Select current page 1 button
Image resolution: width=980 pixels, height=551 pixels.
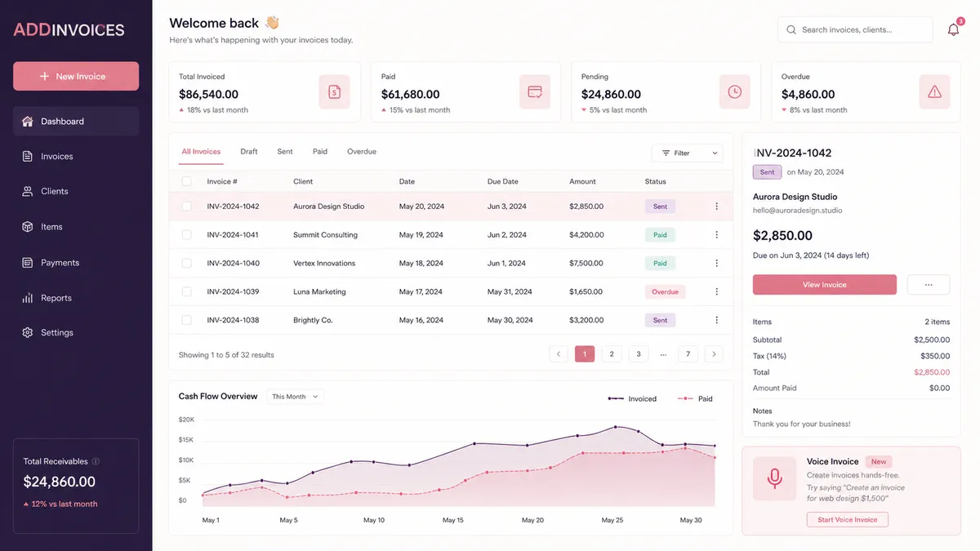(585, 354)
